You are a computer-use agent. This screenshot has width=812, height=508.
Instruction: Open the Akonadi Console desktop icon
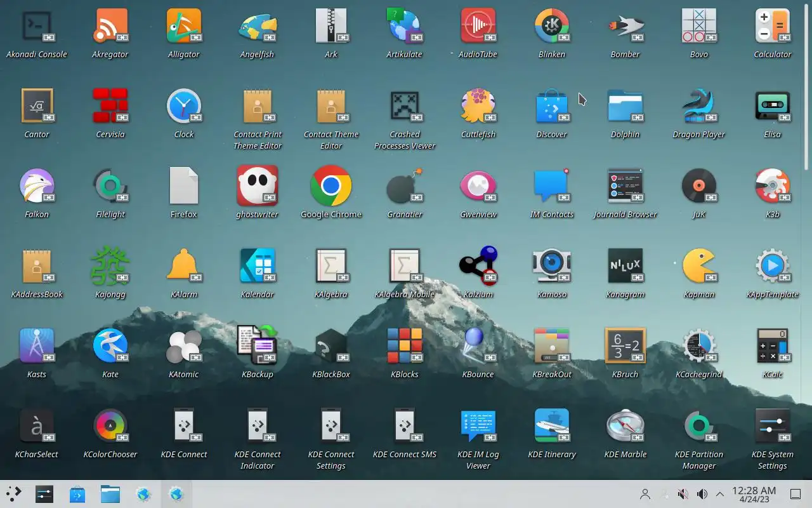(x=37, y=25)
